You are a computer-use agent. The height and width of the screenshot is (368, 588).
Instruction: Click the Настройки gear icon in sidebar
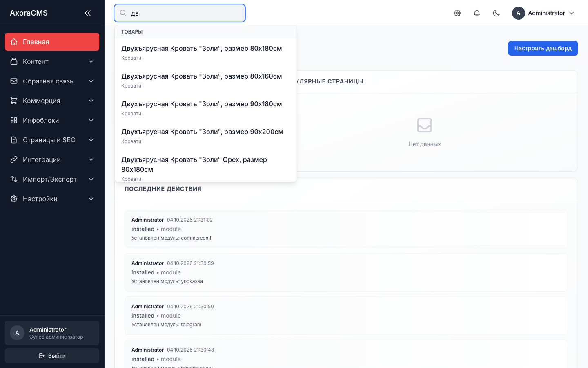14,199
